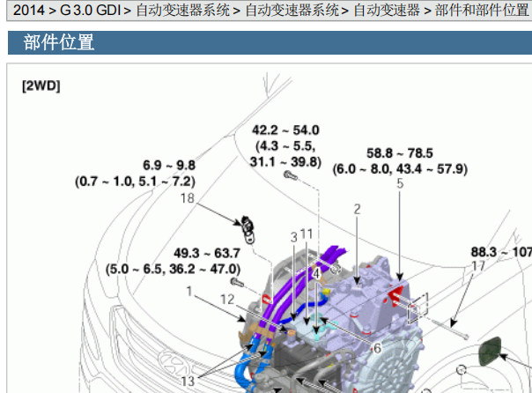The height and width of the screenshot is (393, 532).
Task: Open the 自动变速器 breadcrumb segment
Action: pos(386,11)
